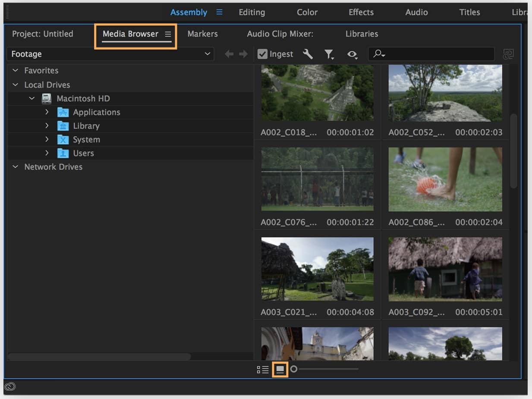The image size is (532, 399).
Task: Open the directory viewers eye menu
Action: 352,54
